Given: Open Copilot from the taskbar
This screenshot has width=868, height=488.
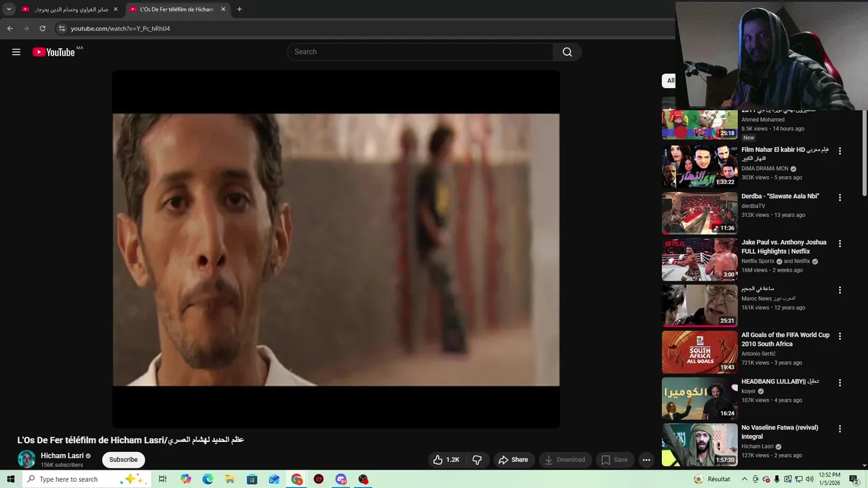Looking at the screenshot, I should coord(186,479).
